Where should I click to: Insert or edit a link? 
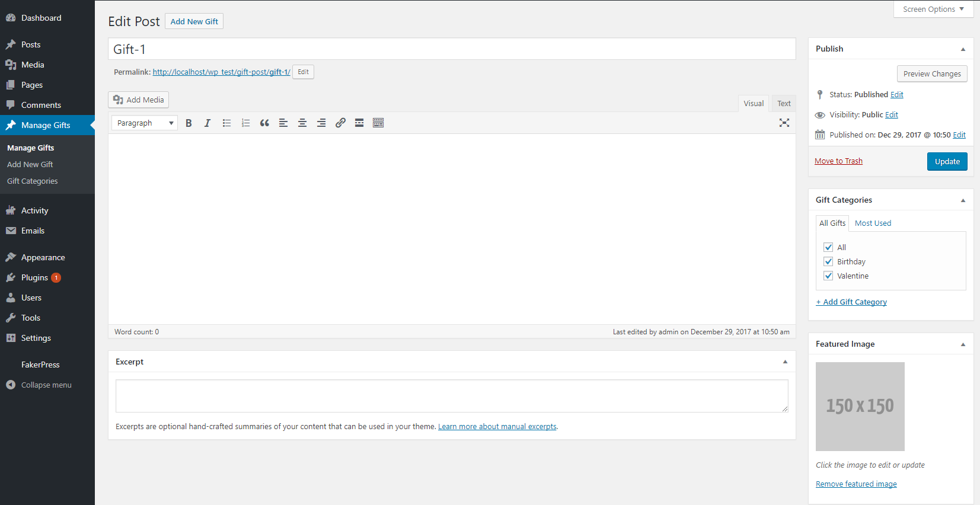pos(340,123)
